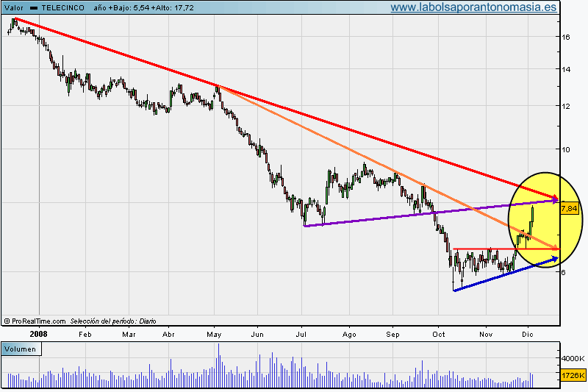588x392 pixels.
Task: Click the May month label on time axis
Action: [215, 333]
